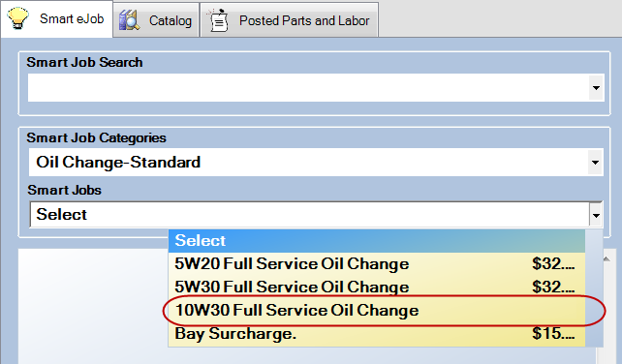Click the lightbulb icon on Smart eJob tab

[x=17, y=18]
